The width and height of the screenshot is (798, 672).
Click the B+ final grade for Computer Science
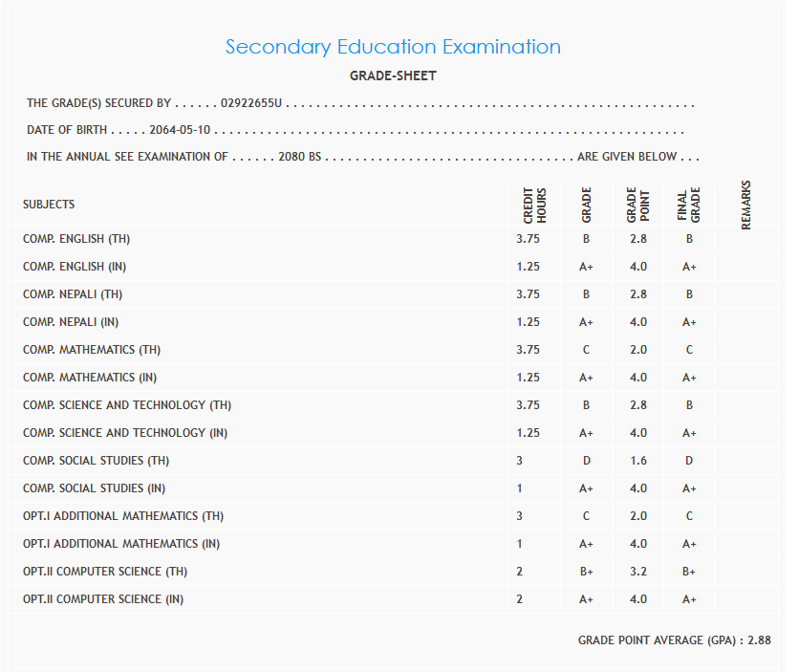click(x=689, y=572)
